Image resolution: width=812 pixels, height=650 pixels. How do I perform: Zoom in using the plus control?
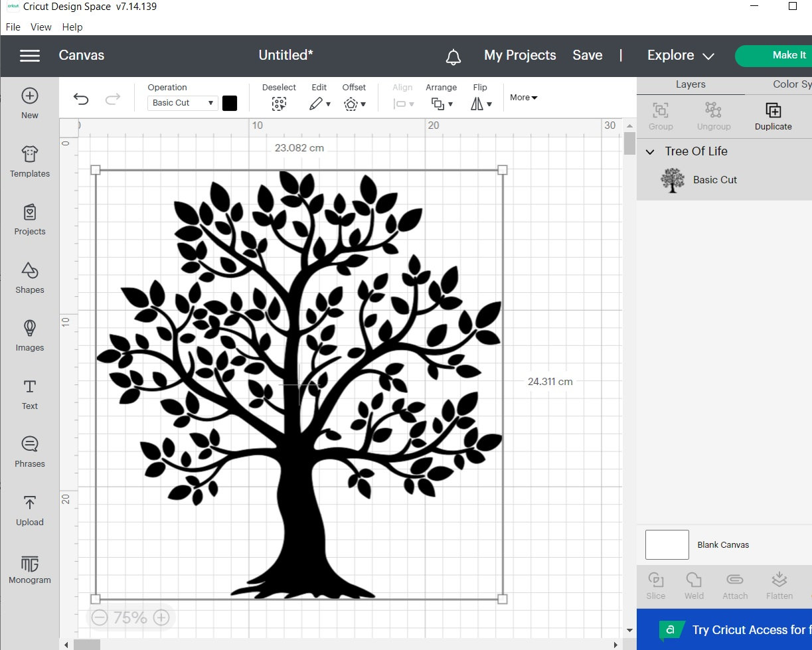(x=161, y=617)
